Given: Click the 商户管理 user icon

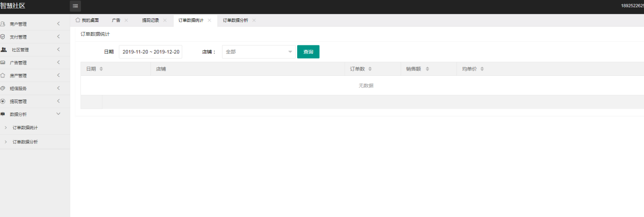Looking at the screenshot, I should click(3, 24).
